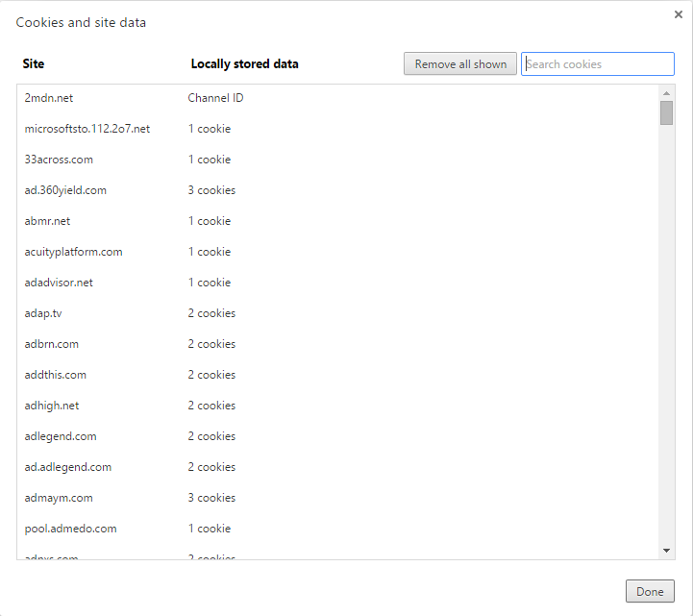
Task: Click the Done button
Action: (x=650, y=591)
